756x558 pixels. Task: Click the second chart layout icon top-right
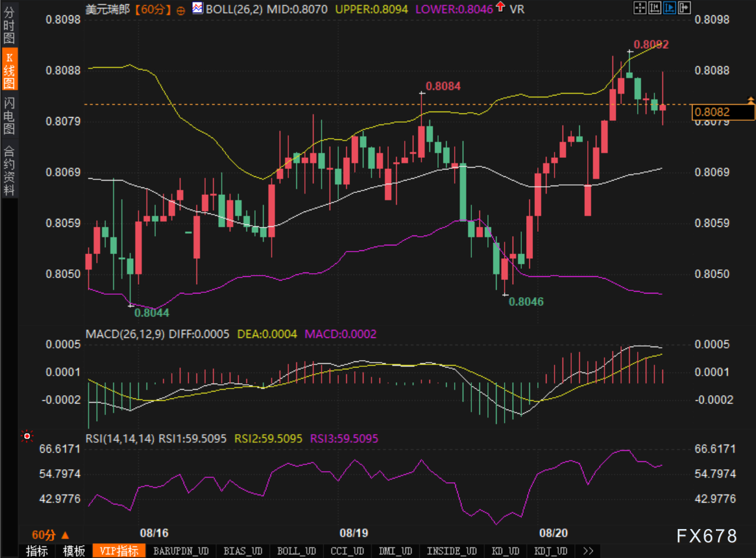click(654, 8)
